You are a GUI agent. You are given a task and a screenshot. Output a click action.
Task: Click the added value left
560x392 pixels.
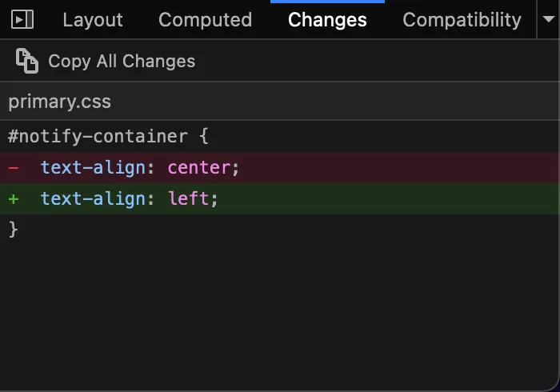[x=189, y=198]
